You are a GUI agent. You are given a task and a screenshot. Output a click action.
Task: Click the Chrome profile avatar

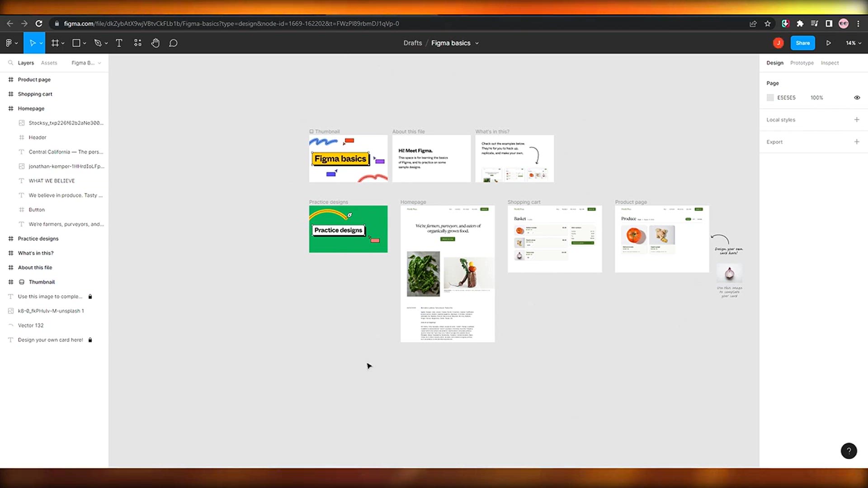pos(844,23)
